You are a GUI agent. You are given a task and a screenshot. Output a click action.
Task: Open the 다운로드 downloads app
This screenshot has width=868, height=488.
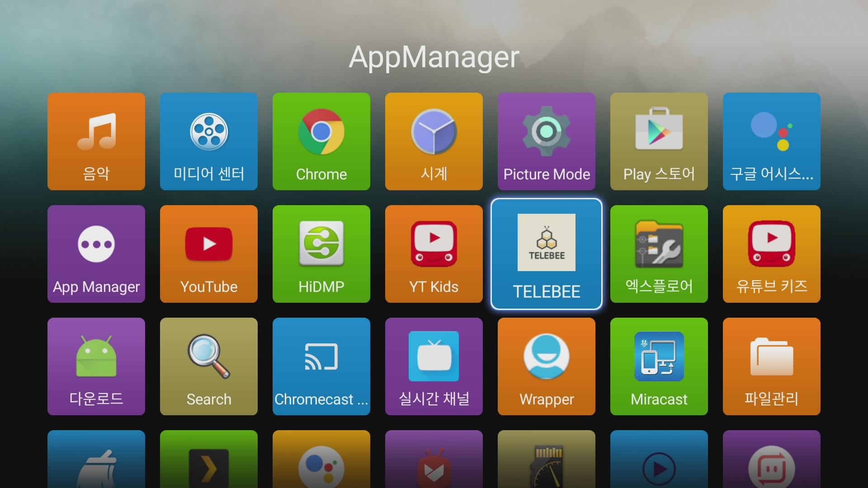tap(96, 366)
